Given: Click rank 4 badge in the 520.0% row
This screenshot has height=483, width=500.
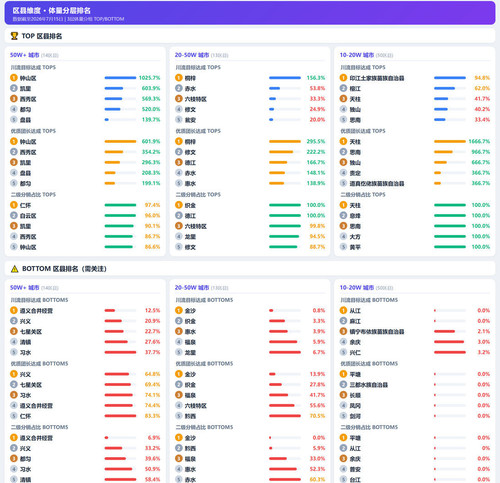Looking at the screenshot, I should pyautogui.click(x=14, y=109).
